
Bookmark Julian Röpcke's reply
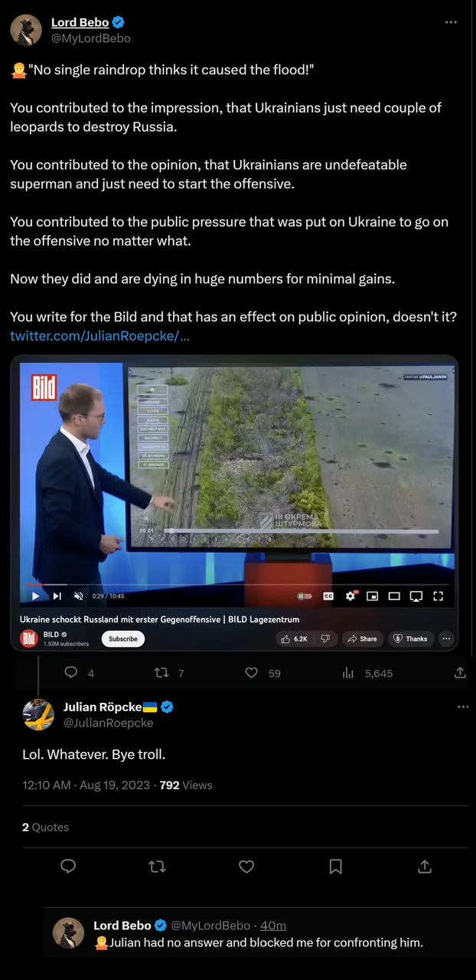[x=335, y=866]
